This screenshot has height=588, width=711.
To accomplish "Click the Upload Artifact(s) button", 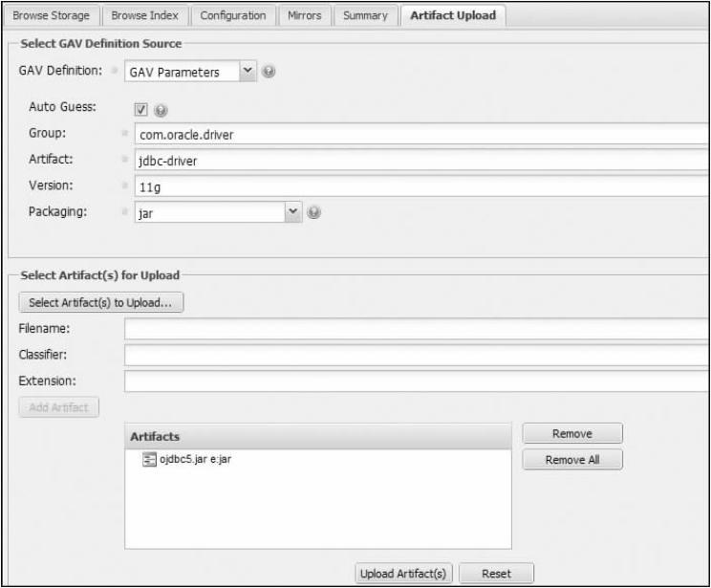I will 402,574.
